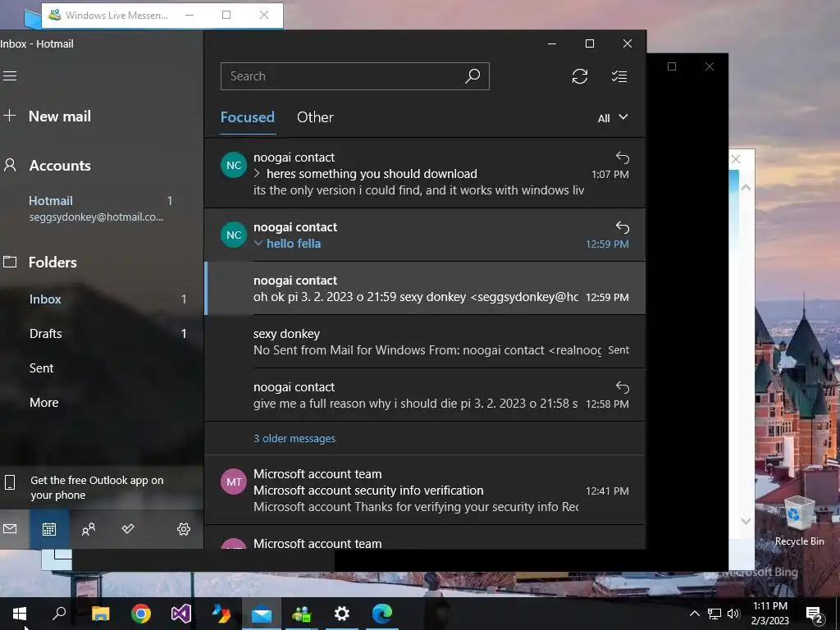Expand 'heres something you should download' conversation
Image resolution: width=840 pixels, height=630 pixels.
[x=258, y=174]
